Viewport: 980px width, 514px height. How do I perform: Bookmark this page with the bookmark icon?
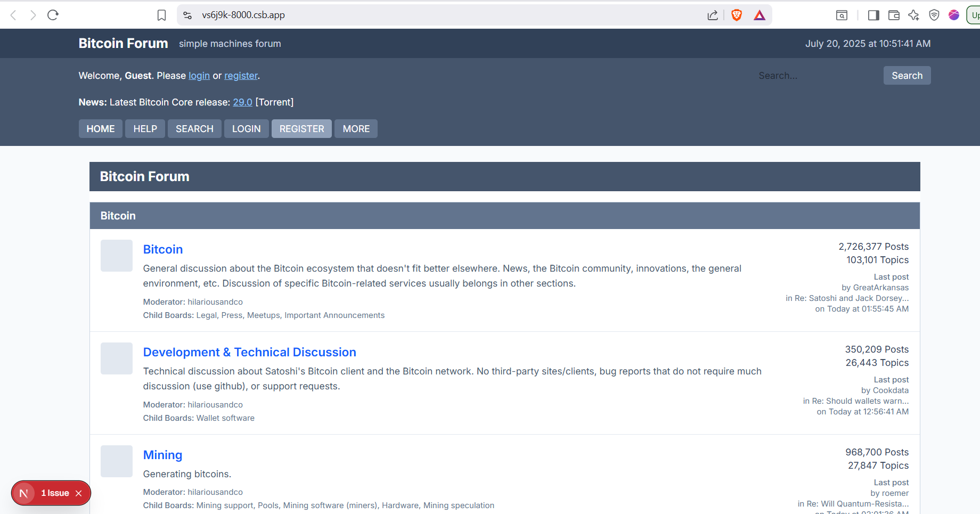click(162, 15)
